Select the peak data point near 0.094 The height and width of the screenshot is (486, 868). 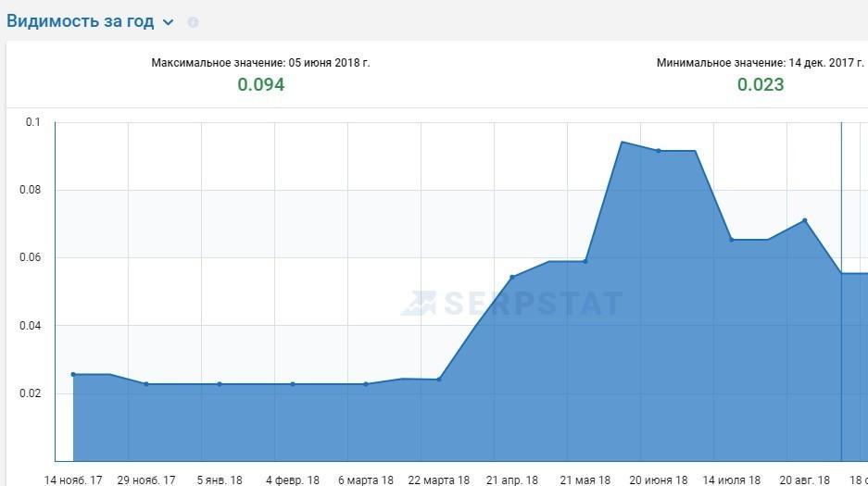coord(622,143)
